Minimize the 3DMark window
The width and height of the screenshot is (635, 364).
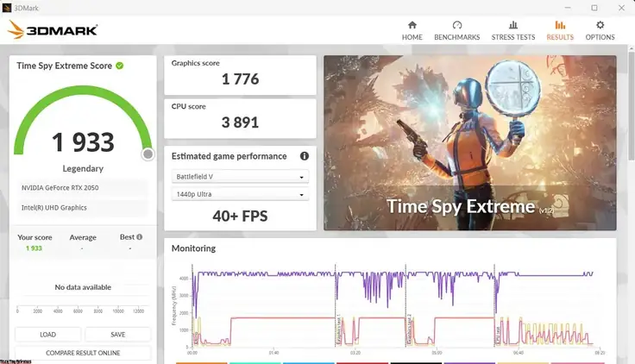point(568,8)
